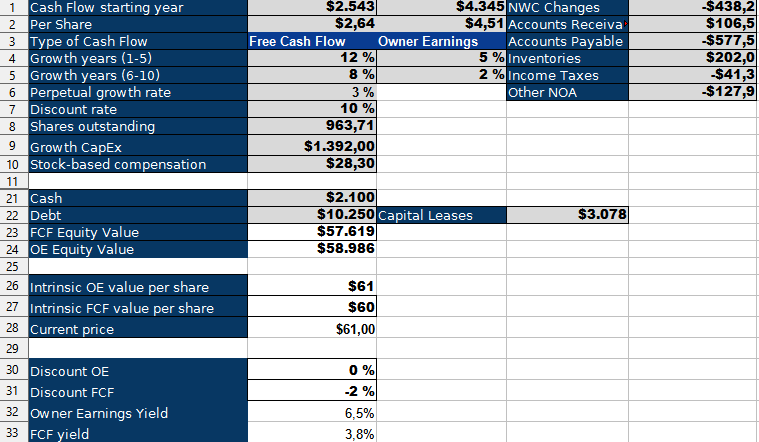
Task: Select the $1.392,00 Growth CapEx cell
Action: (312, 145)
